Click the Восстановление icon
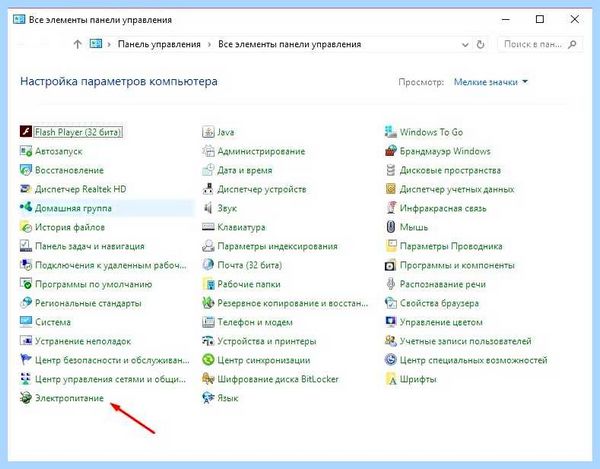This screenshot has width=600, height=469. (x=26, y=170)
